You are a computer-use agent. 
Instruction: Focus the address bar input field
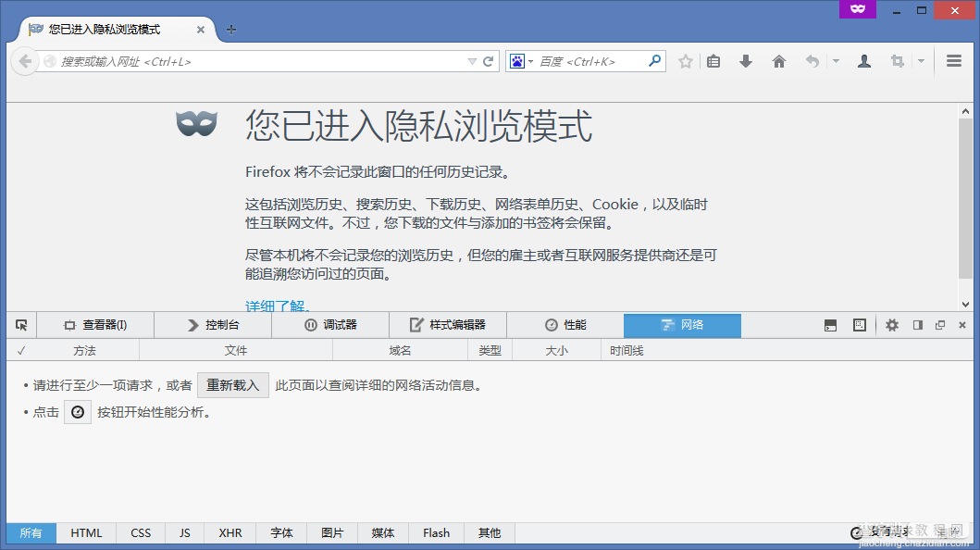(261, 61)
